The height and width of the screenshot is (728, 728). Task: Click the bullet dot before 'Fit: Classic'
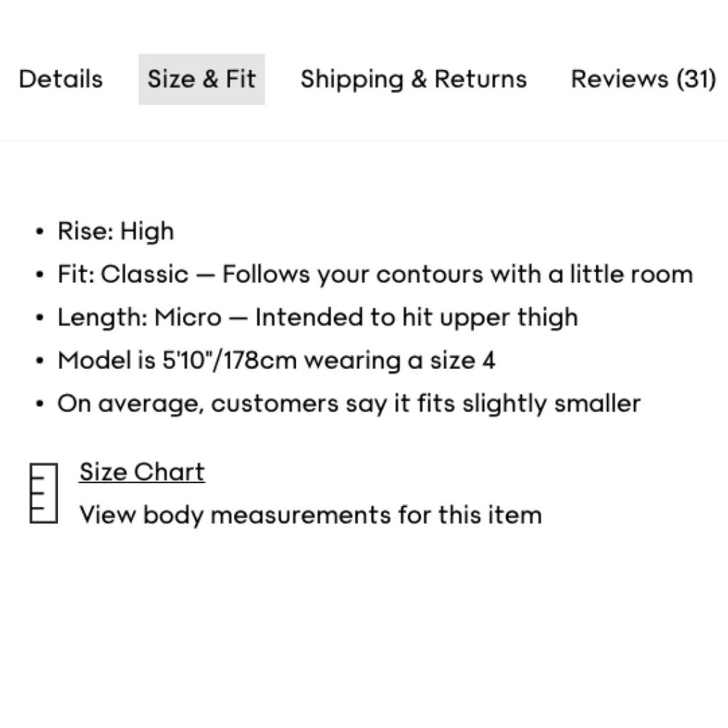point(40,274)
